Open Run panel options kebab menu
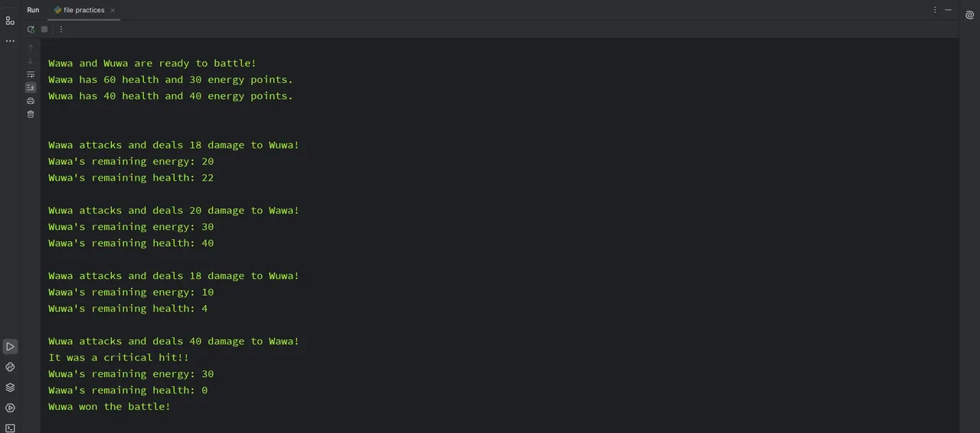 (935, 10)
